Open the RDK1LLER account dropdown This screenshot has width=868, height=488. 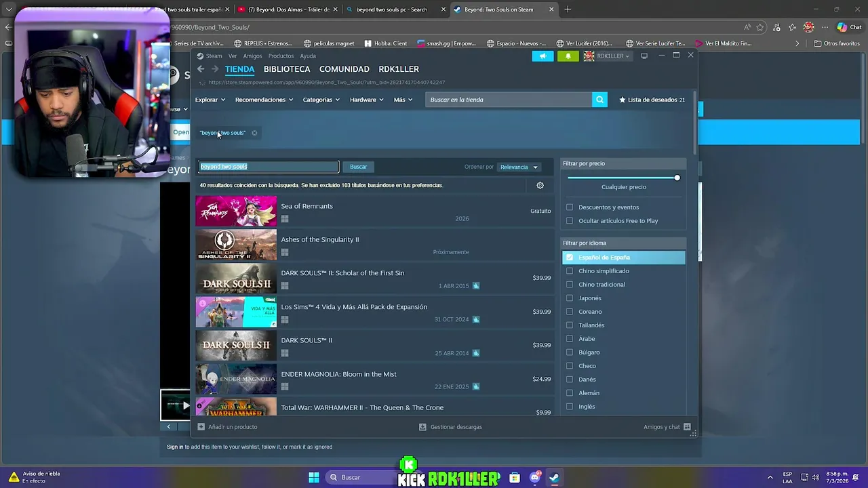click(x=607, y=56)
